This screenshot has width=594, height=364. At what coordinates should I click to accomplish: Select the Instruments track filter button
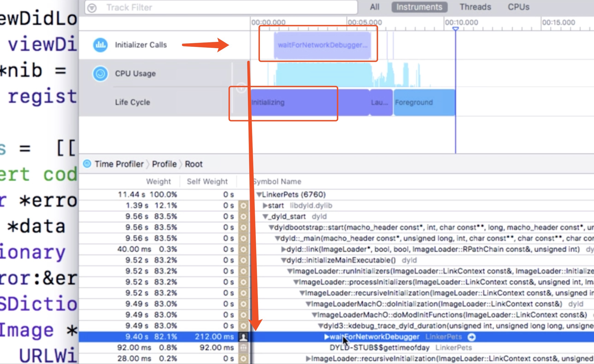(419, 7)
